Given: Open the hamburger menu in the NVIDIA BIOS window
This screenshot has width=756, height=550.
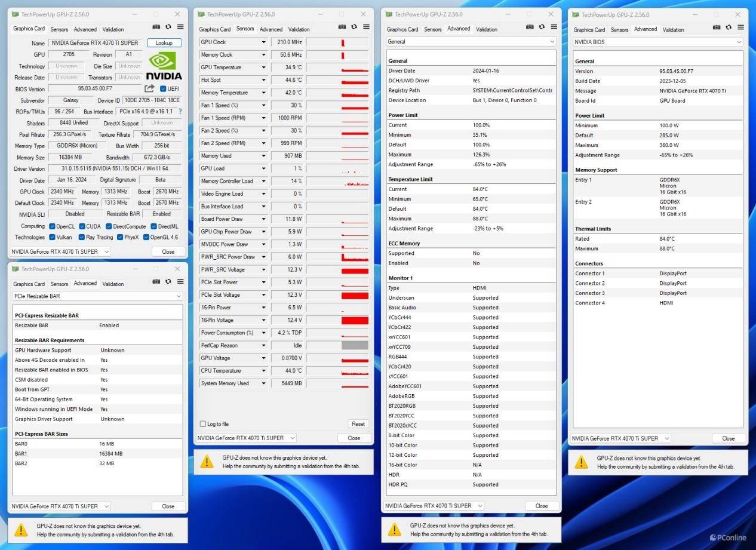Looking at the screenshot, I should coord(740,27).
